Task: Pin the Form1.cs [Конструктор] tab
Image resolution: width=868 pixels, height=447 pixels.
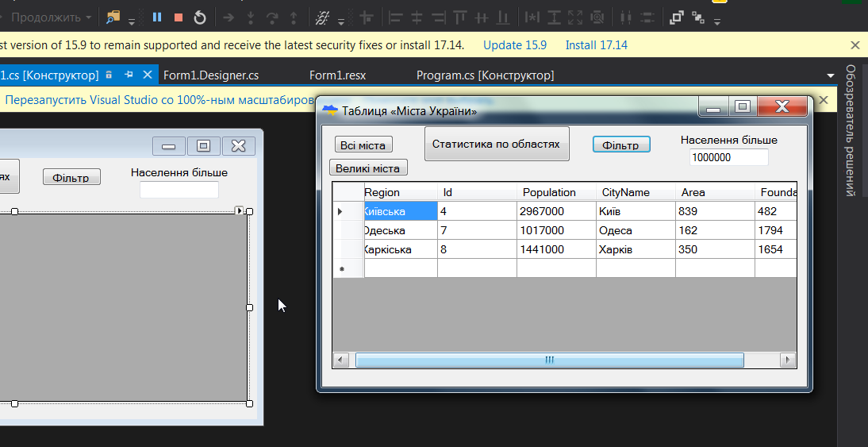Action: [129, 75]
